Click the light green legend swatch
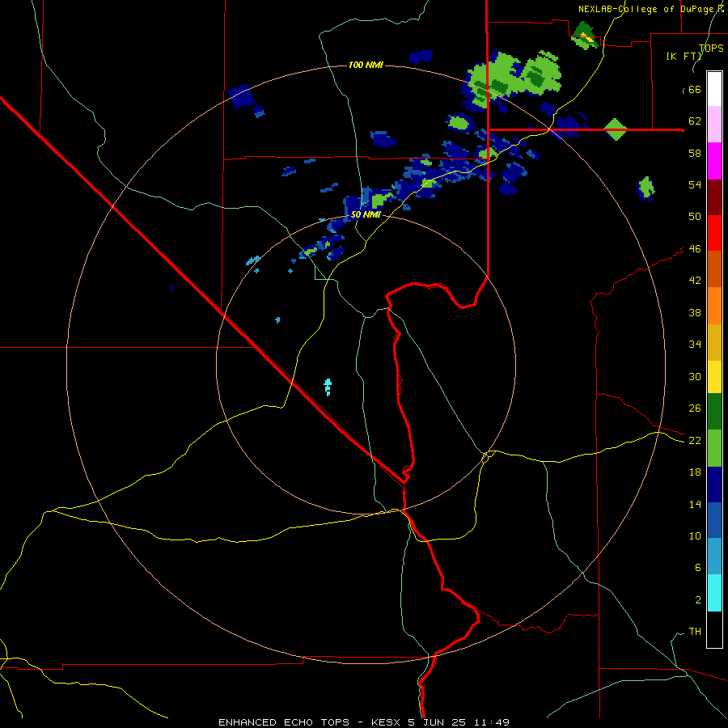The height and width of the screenshot is (728, 728). pos(714,448)
